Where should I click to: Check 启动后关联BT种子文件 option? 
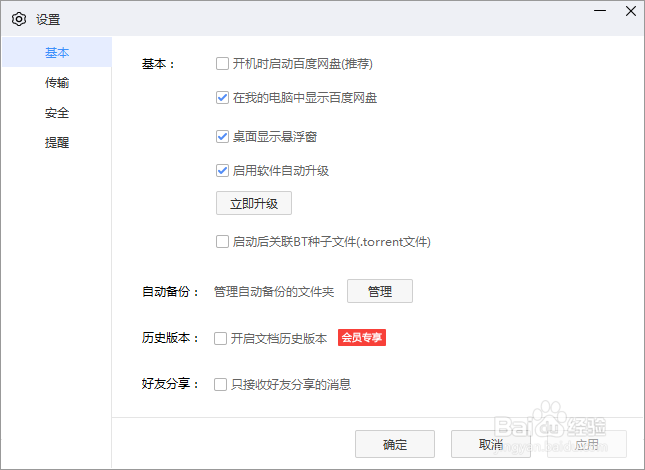point(223,242)
